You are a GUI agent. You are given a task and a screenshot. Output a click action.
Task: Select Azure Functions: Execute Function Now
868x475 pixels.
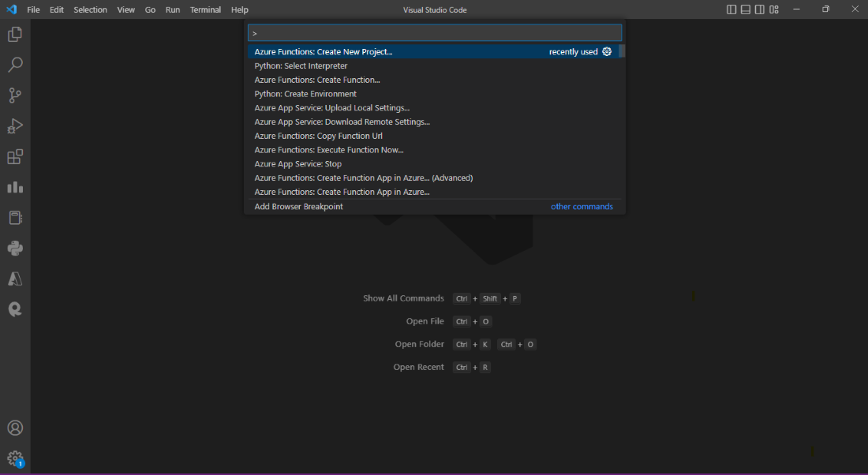tap(433, 150)
